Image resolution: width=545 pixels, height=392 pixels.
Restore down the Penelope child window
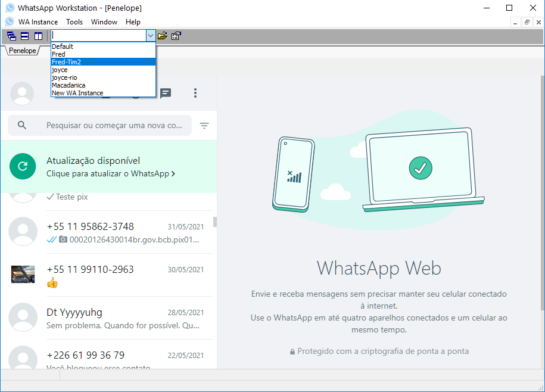pos(527,23)
